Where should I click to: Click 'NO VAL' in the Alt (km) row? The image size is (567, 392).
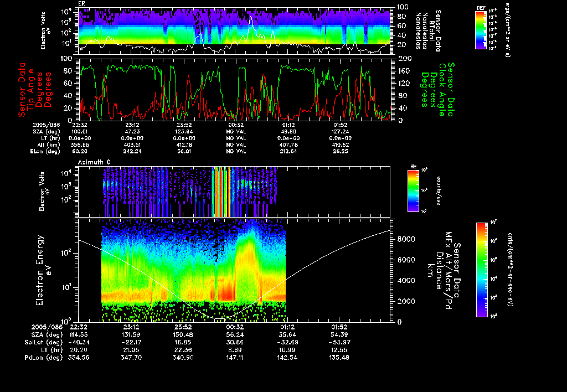pos(236,145)
